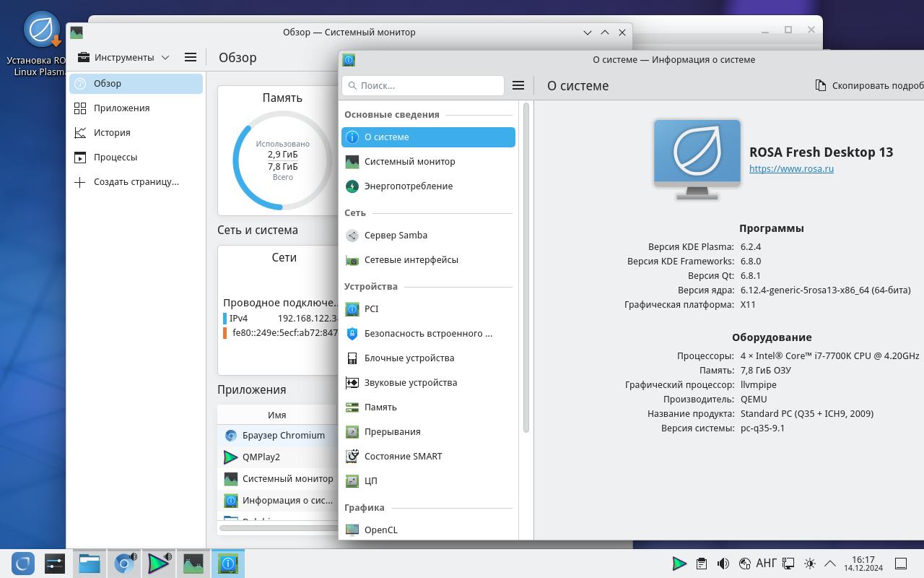924x578 pixels.
Task: Switch to Процессы page
Action: coord(115,157)
